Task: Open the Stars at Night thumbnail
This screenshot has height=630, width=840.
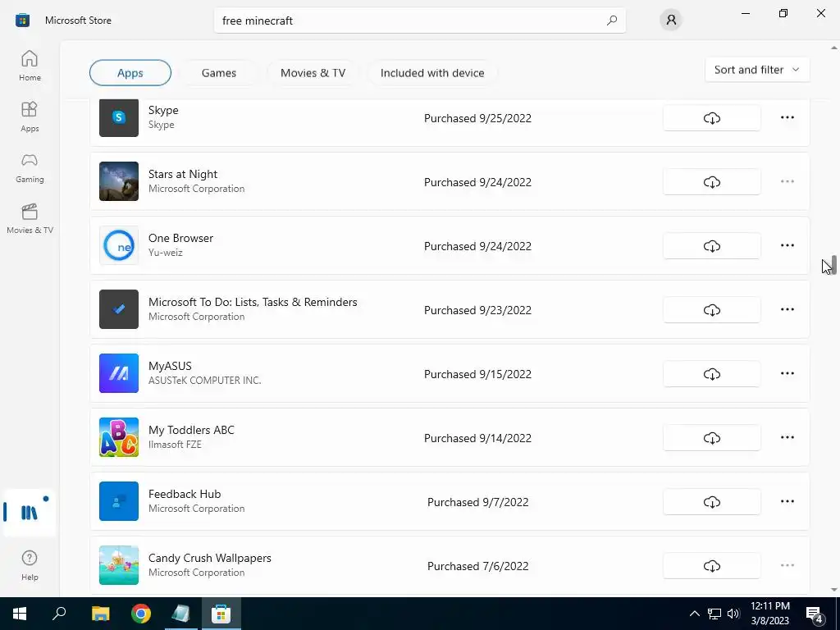Action: click(x=119, y=181)
